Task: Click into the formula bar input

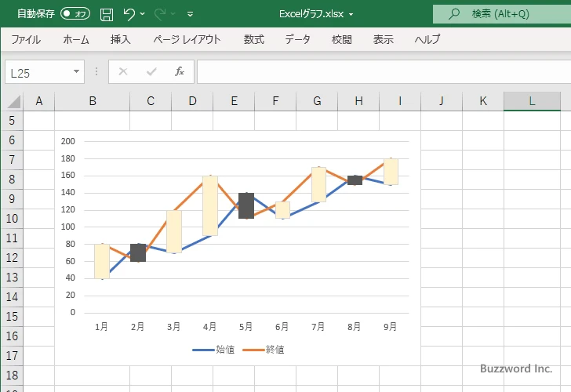Action: pos(384,72)
